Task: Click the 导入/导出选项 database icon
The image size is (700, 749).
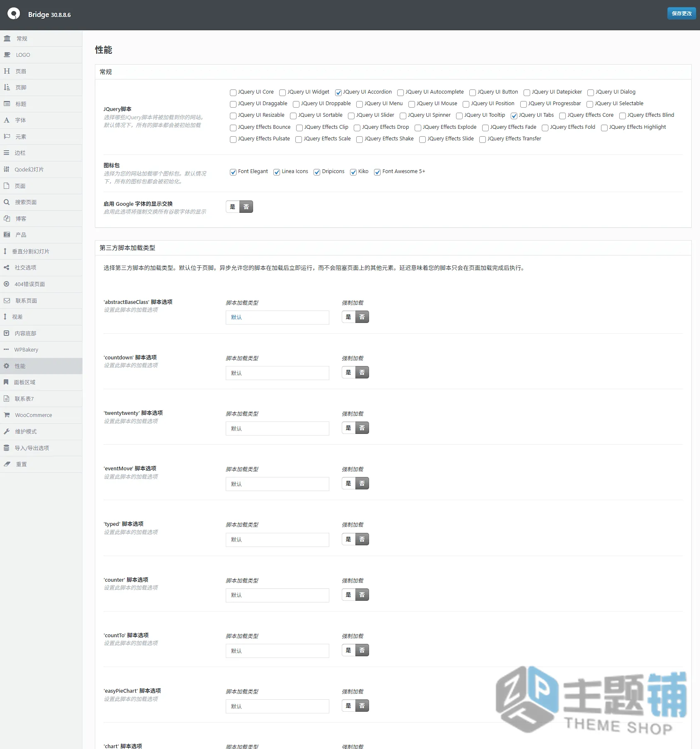Action: (x=7, y=448)
